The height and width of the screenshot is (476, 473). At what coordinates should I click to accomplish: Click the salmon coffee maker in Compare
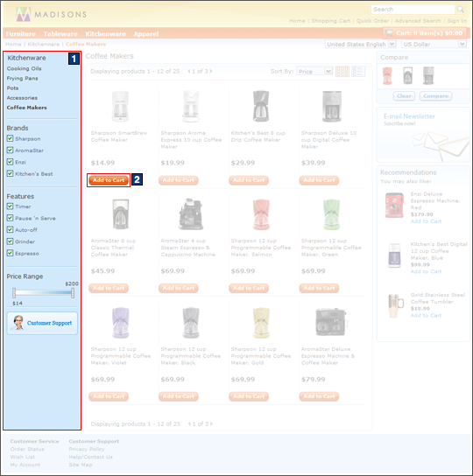(x=387, y=75)
